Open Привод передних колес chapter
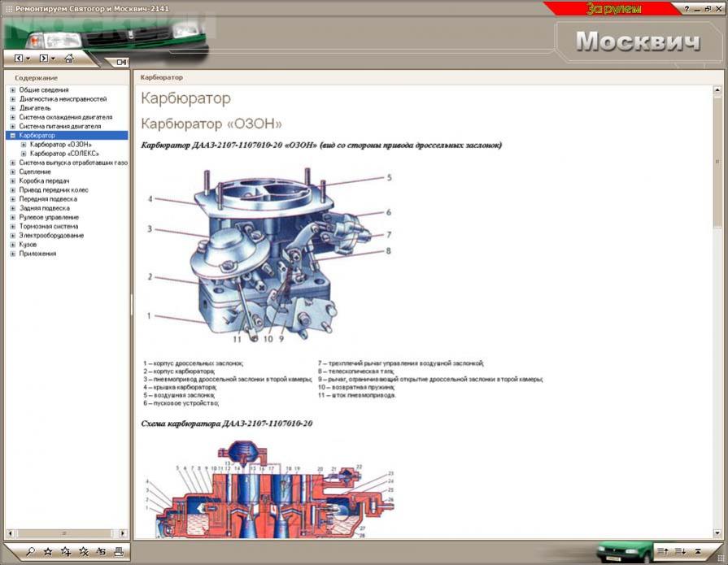This screenshot has width=728, height=565. pyautogui.click(x=54, y=189)
